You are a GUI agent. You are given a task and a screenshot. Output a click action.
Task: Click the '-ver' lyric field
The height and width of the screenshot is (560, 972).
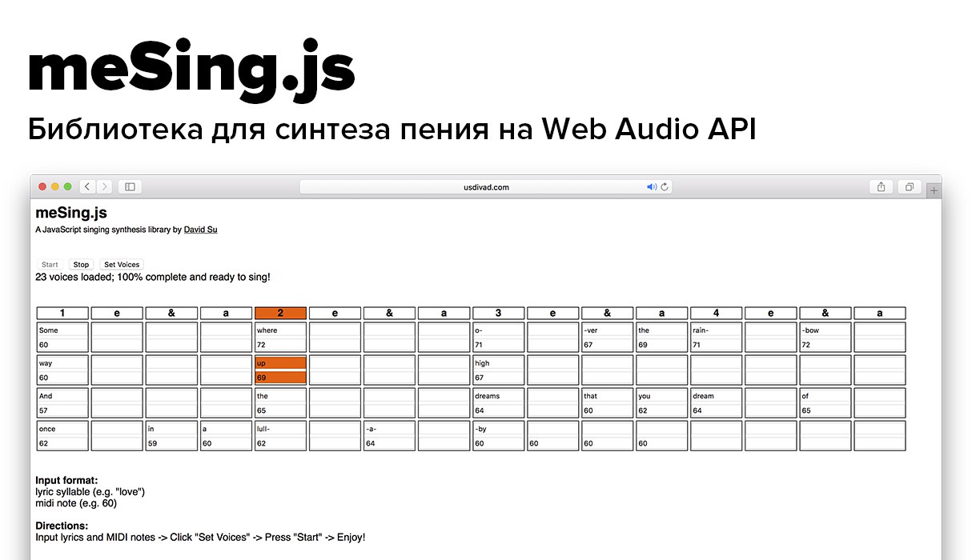(x=607, y=330)
